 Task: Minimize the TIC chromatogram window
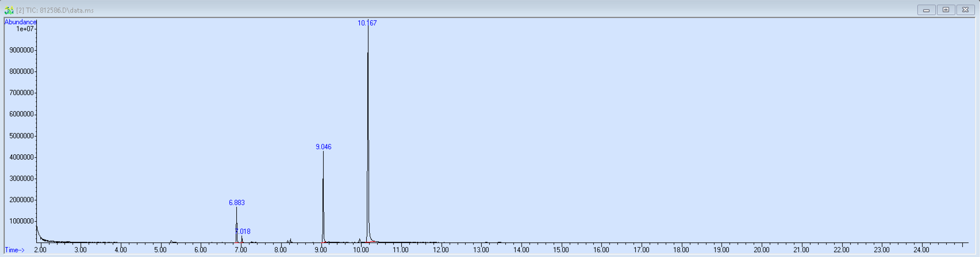pos(926,10)
